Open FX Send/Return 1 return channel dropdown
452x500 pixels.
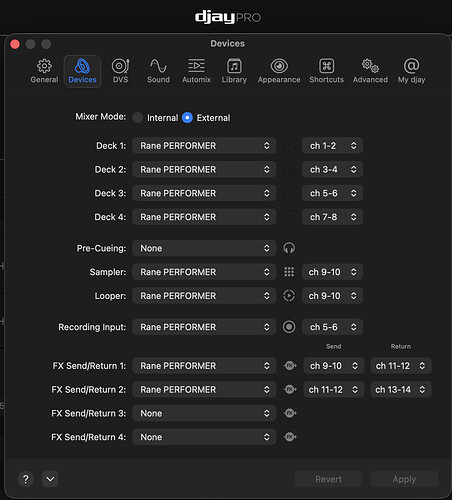click(x=401, y=366)
